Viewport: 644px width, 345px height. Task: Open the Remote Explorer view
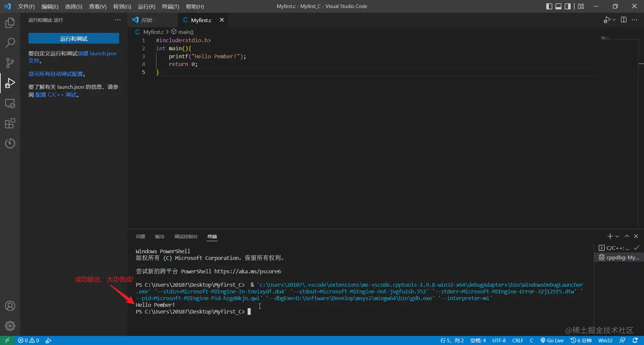[x=10, y=103]
